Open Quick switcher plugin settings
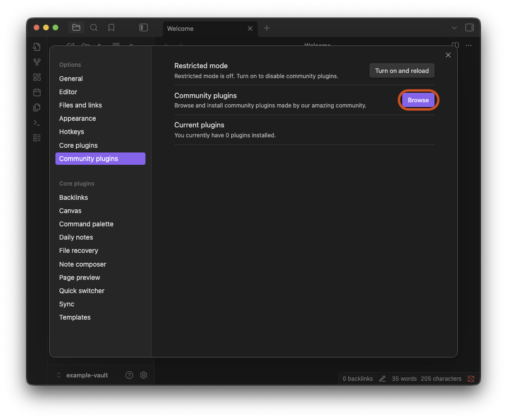Image resolution: width=507 pixels, height=420 pixels. 100,291
